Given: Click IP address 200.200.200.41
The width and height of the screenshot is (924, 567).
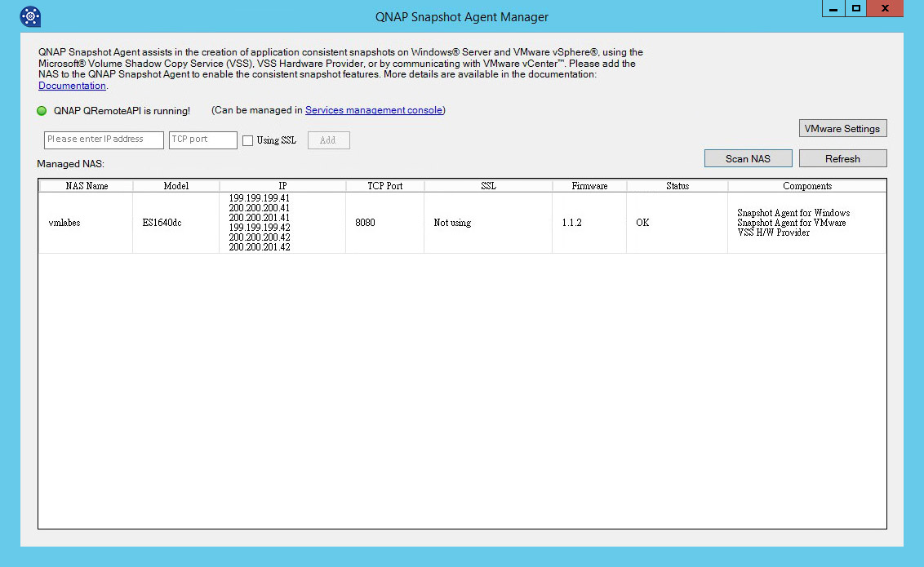Looking at the screenshot, I should 260,208.
